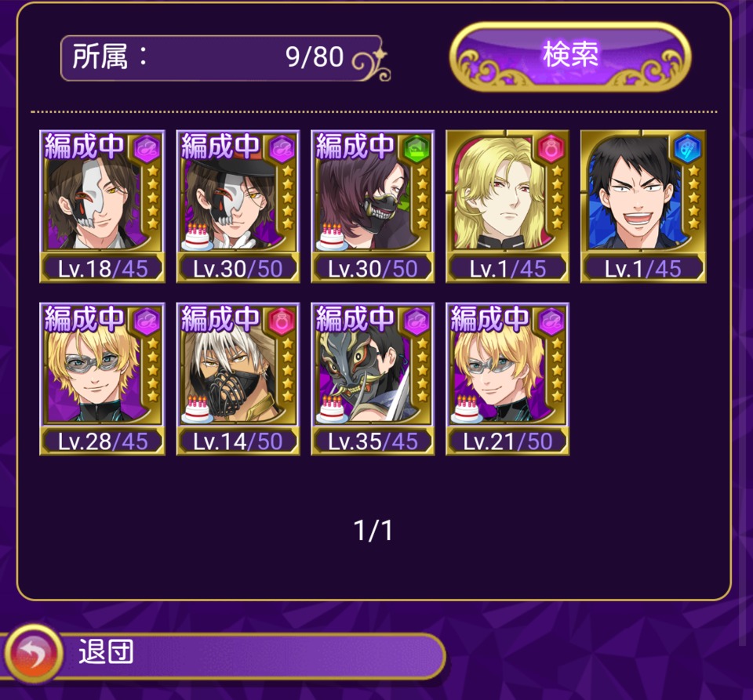
Task: Select the blond goggles character Lv.21/50
Action: coord(507,379)
